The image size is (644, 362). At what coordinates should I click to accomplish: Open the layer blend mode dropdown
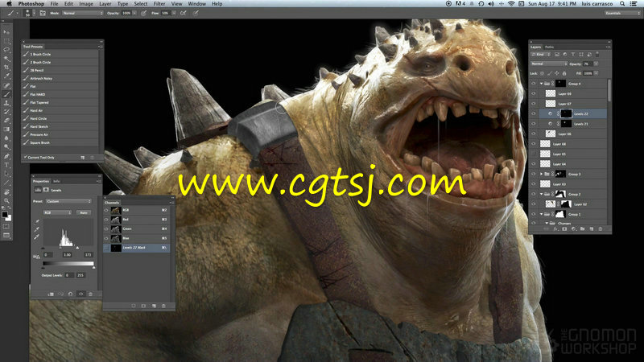coord(549,64)
